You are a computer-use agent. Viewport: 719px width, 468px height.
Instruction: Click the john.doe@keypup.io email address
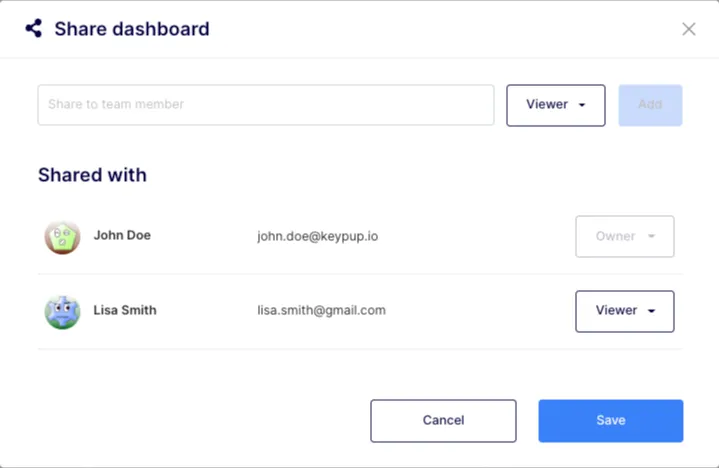click(x=317, y=237)
